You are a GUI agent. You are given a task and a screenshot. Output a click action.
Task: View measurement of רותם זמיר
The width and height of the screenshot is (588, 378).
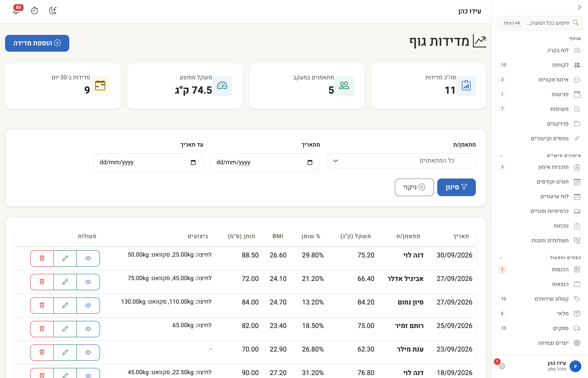(88, 329)
